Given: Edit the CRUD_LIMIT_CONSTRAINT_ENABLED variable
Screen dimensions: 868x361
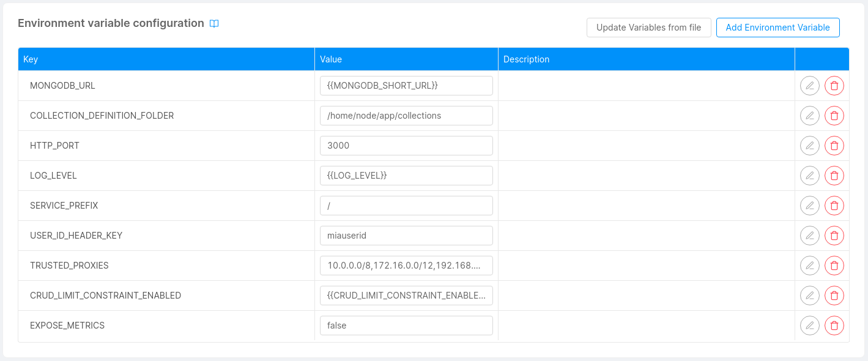Looking at the screenshot, I should (809, 296).
